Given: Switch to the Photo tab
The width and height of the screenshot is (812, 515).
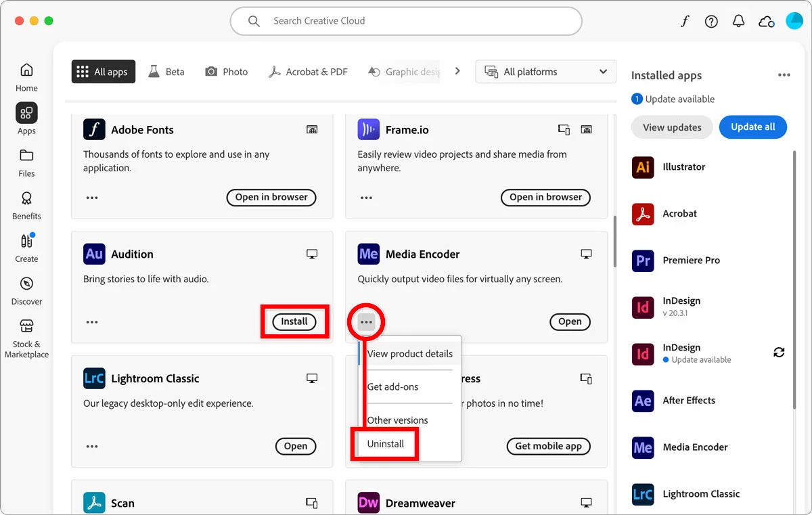Looking at the screenshot, I should coord(227,72).
